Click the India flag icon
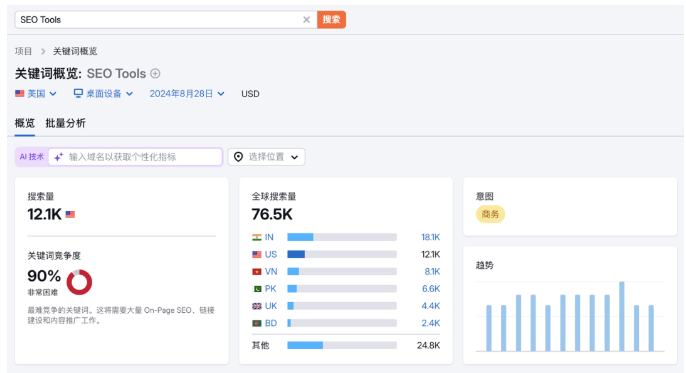 [x=257, y=237]
